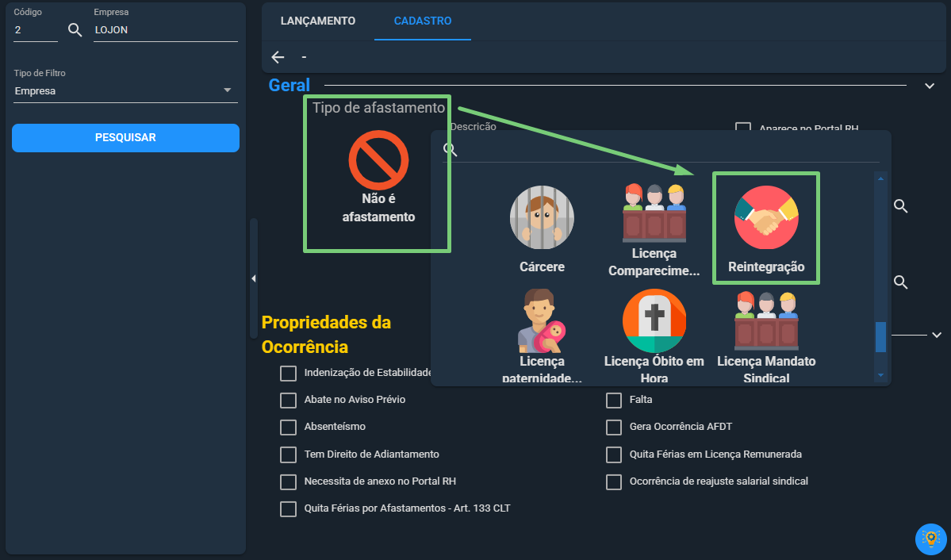Click the back arrow under the tabs
Viewport: 951px width, 560px height.
click(278, 57)
